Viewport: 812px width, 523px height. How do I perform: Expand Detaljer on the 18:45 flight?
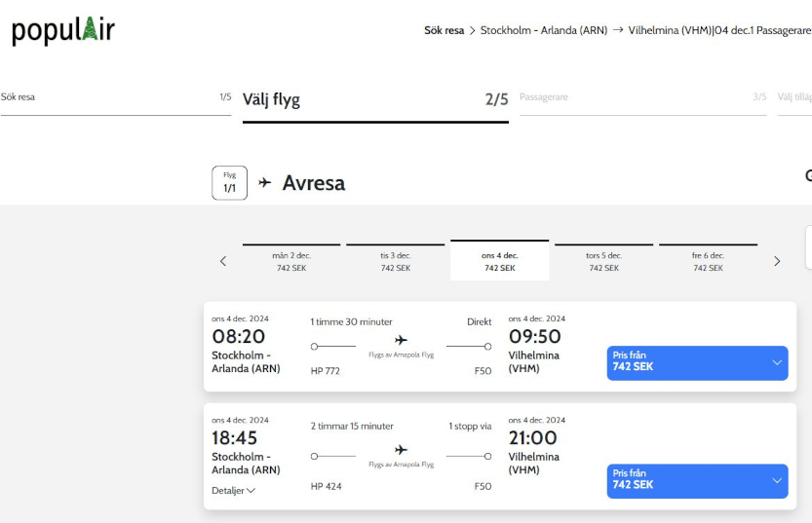click(234, 491)
